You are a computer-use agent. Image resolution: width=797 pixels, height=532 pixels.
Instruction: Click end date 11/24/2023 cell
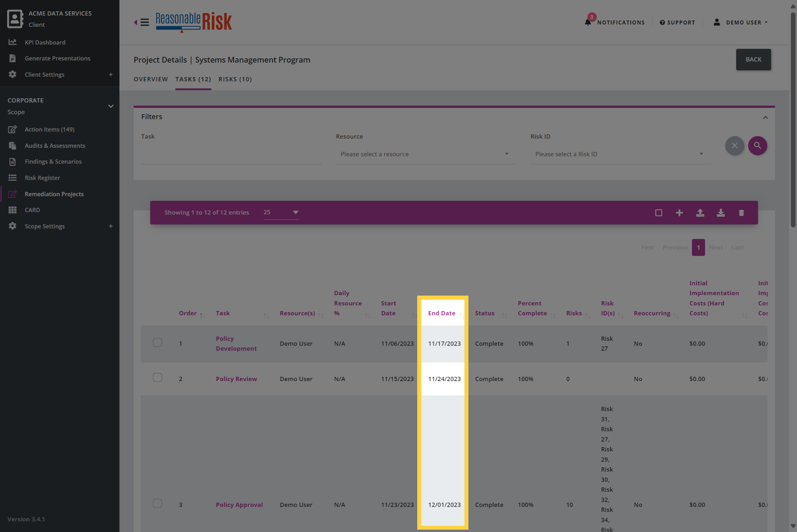pyautogui.click(x=444, y=379)
